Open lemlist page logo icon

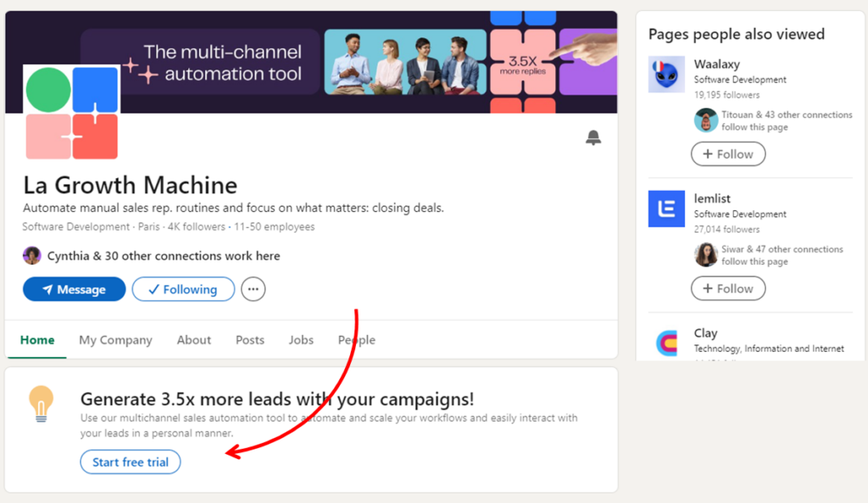666,209
